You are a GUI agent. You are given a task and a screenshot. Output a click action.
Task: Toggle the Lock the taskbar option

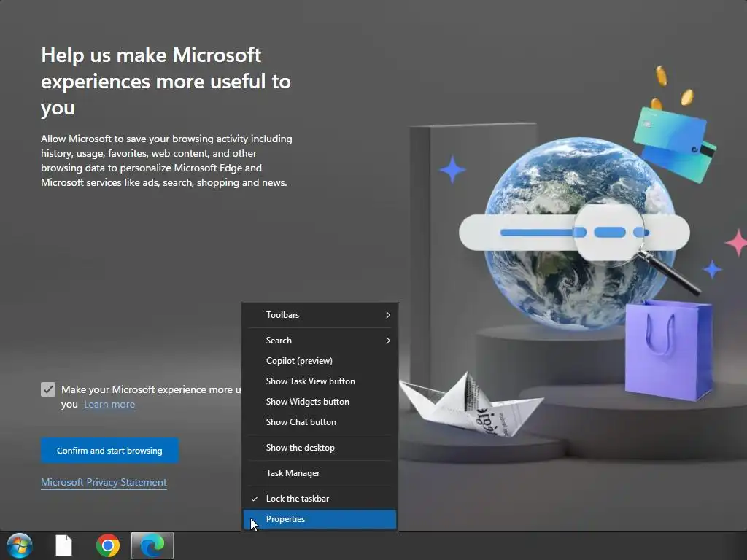coord(320,499)
